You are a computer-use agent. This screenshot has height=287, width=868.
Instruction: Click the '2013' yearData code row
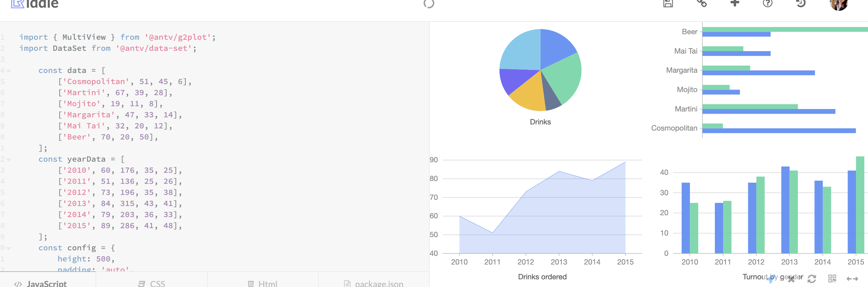[120, 204]
